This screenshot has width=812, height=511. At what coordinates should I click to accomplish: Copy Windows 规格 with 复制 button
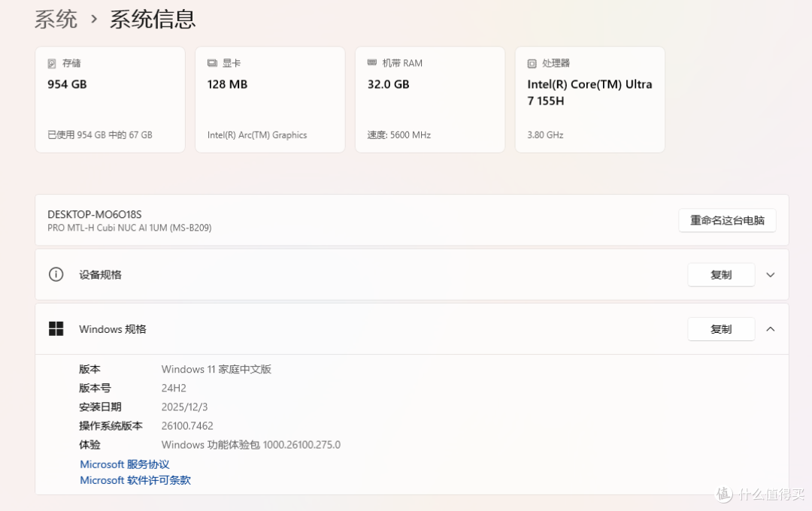(x=721, y=329)
